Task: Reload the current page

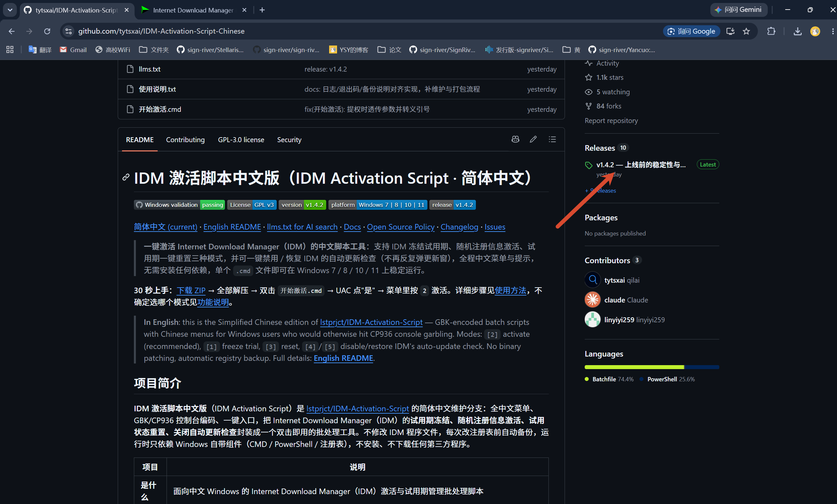Action: point(47,31)
